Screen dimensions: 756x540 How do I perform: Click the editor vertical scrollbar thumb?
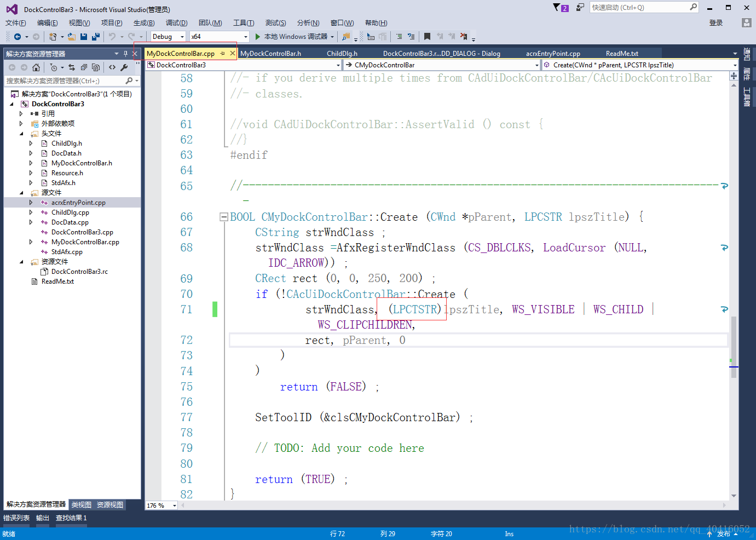click(x=734, y=347)
